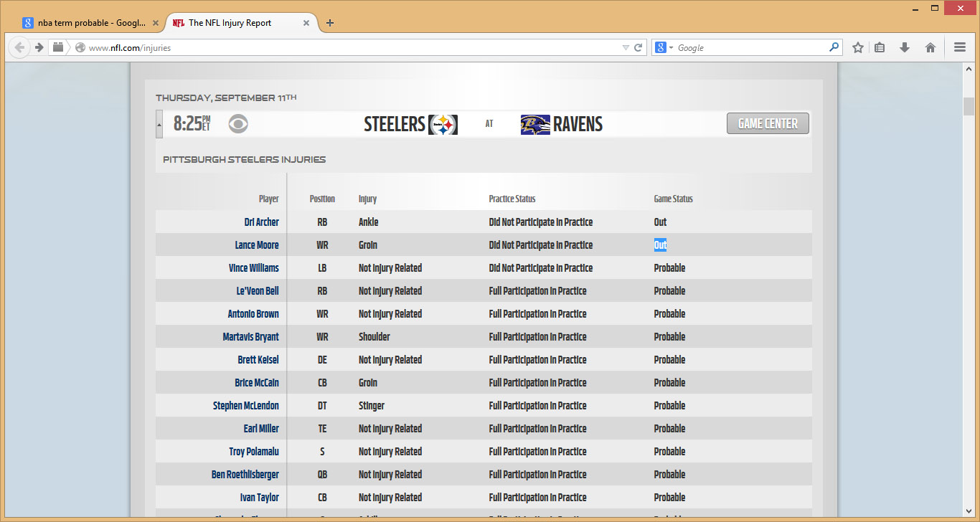
Task: Show bookmarks list icon
Action: point(880,47)
